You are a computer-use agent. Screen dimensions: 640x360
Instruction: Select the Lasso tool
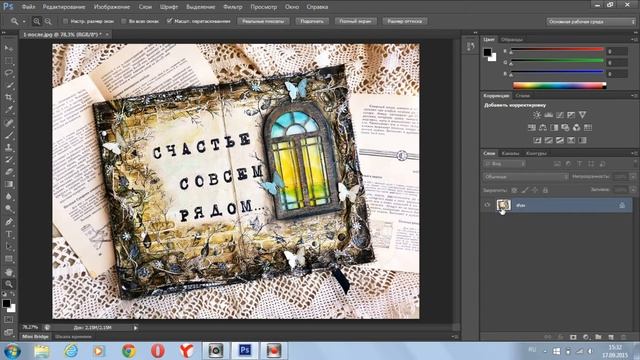click(9, 73)
